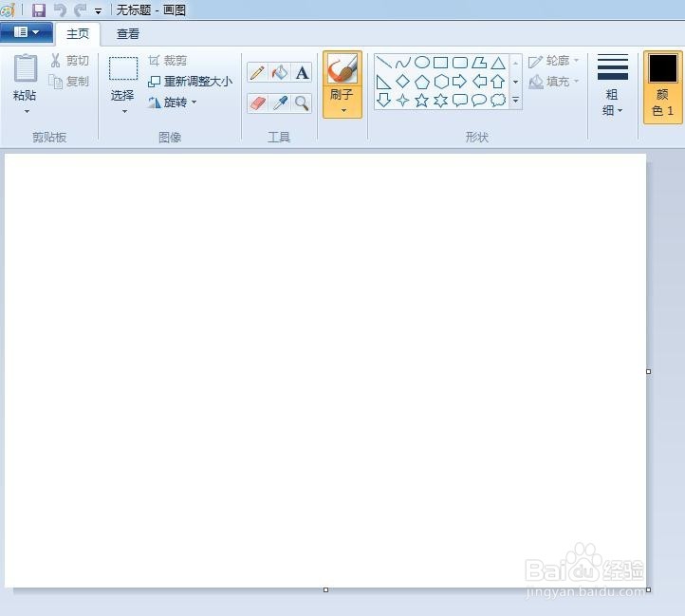Click Resize (重新调整大小) button
Screen dimensions: 685x616
point(191,82)
